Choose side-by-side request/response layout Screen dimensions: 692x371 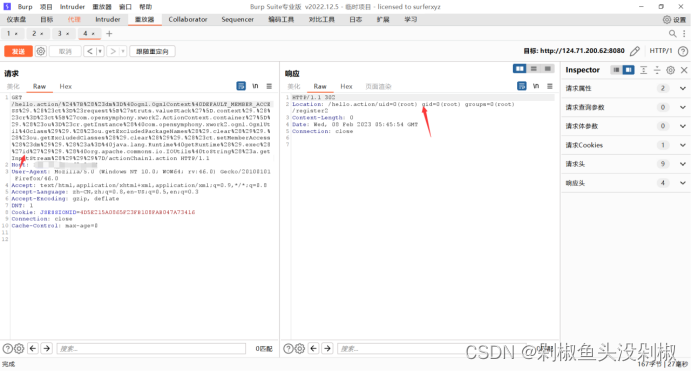pyautogui.click(x=519, y=68)
